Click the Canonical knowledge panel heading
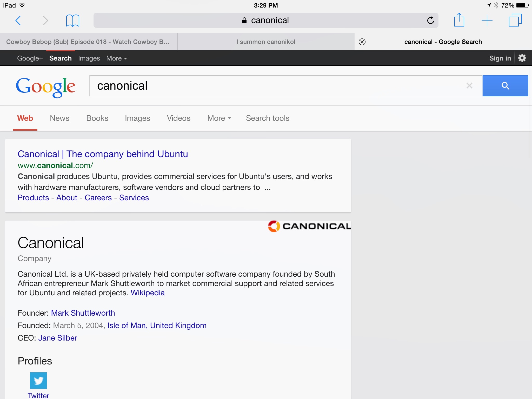Image resolution: width=532 pixels, height=399 pixels. point(51,243)
